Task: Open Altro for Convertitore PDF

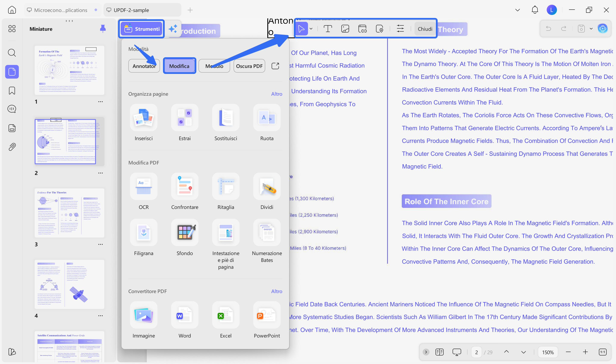Action: (x=277, y=291)
